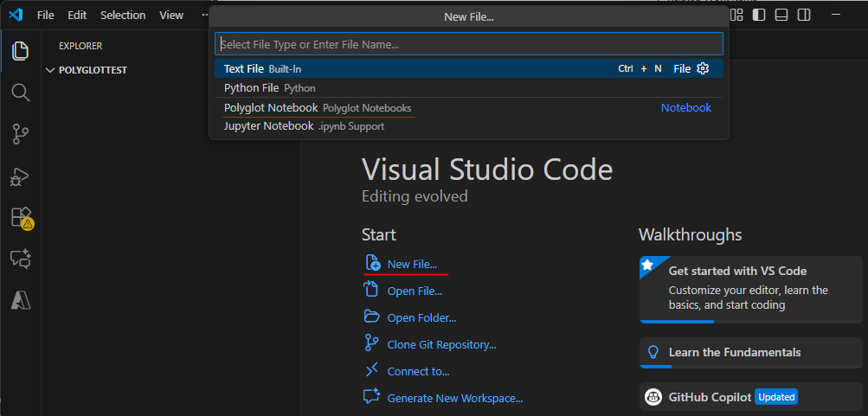This screenshot has height=416, width=868.
Task: Click the lightbulb icon on Learn the Fundamentals
Action: (653, 352)
